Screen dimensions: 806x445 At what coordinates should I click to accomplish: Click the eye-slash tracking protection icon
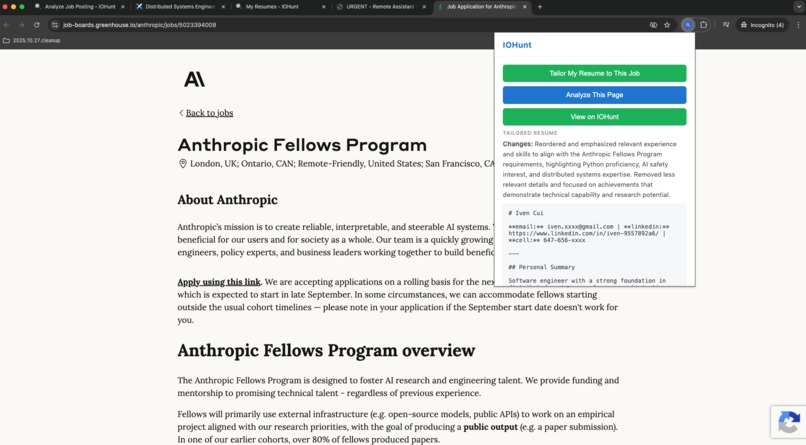(x=653, y=25)
